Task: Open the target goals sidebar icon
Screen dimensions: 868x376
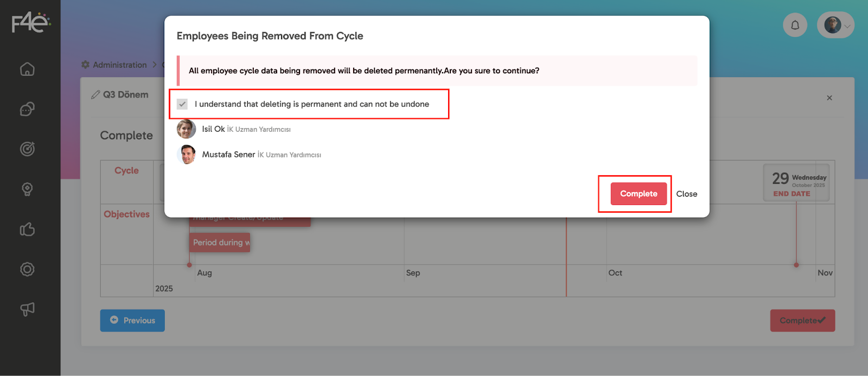Action: (x=27, y=149)
